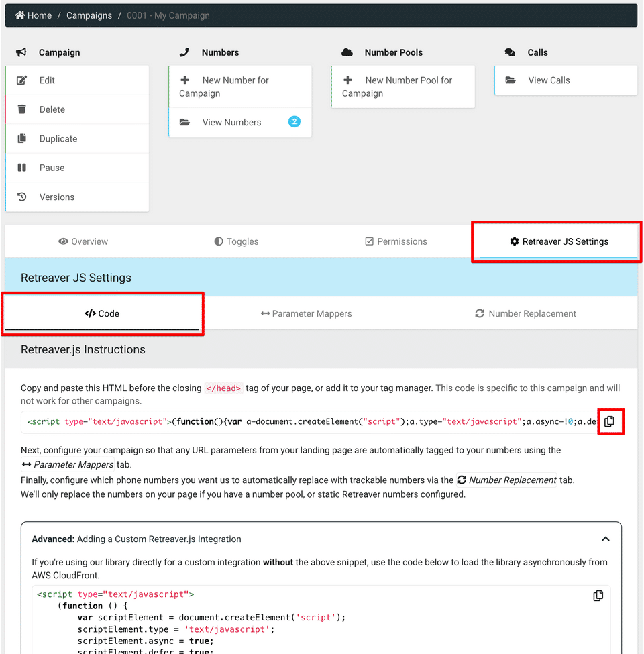644x654 pixels.
Task: Open the Edit campaign option
Action: 77,80
